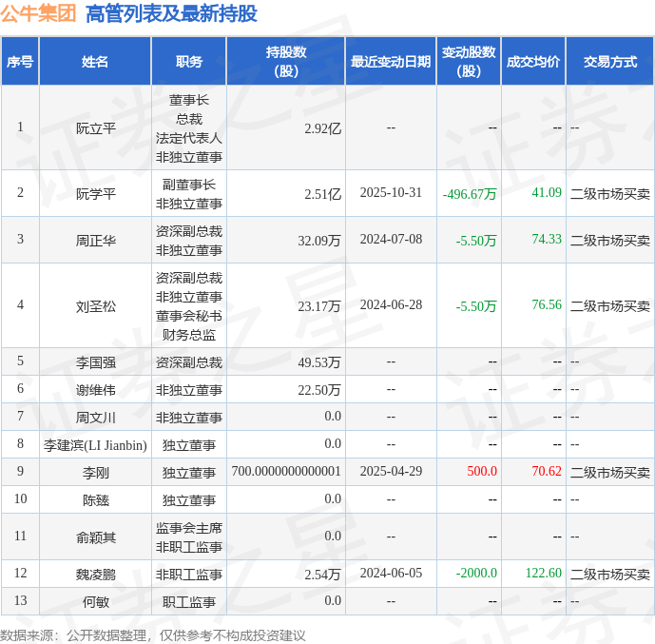
Task: Click the -2000.0 change value
Action: pyautogui.click(x=476, y=574)
